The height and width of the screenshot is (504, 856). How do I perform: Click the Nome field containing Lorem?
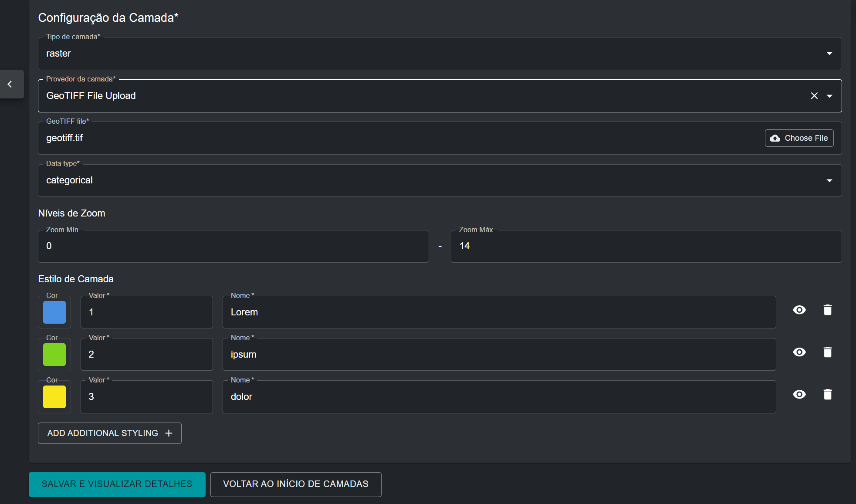499,312
